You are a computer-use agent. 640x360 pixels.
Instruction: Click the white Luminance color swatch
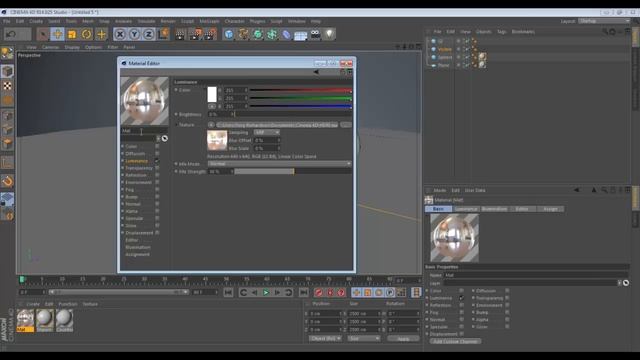212,94
